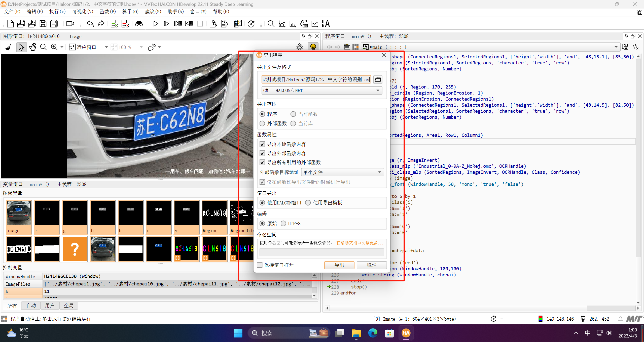Click the 导出 export button
The height and width of the screenshot is (342, 644).
339,265
